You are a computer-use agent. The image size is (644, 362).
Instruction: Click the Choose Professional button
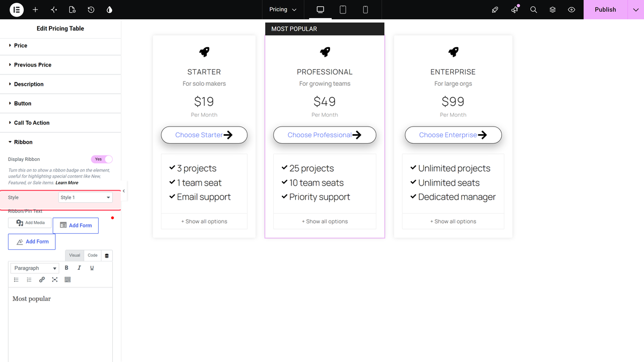(x=325, y=135)
